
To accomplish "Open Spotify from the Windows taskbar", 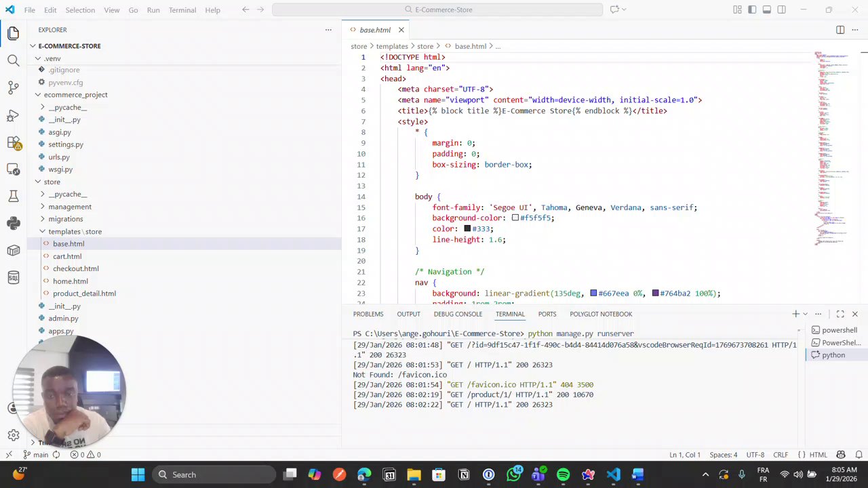I will (x=563, y=474).
